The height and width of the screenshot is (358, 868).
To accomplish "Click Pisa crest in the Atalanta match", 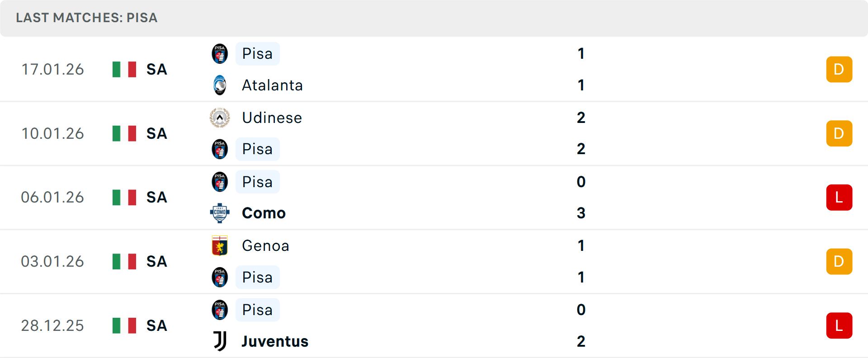I will 220,54.
